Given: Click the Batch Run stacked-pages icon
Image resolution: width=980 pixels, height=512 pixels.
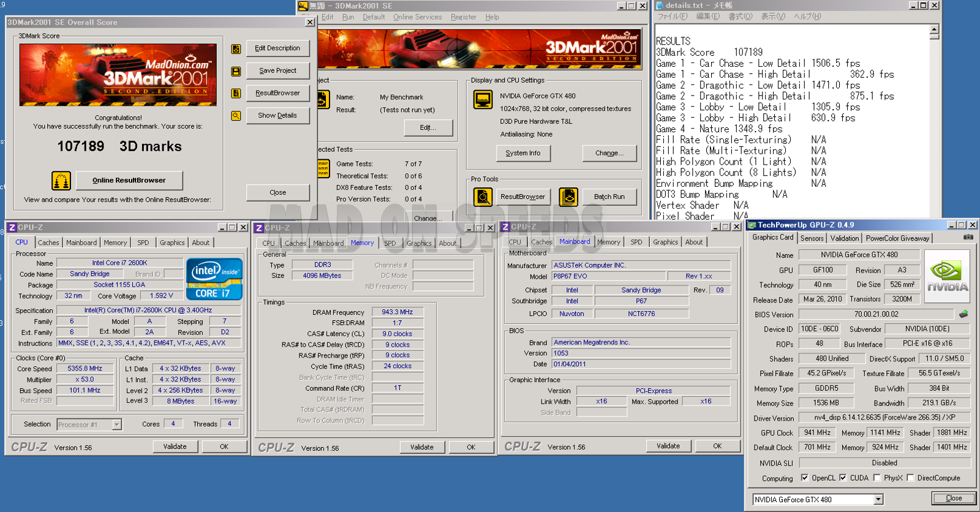Looking at the screenshot, I should [x=568, y=197].
